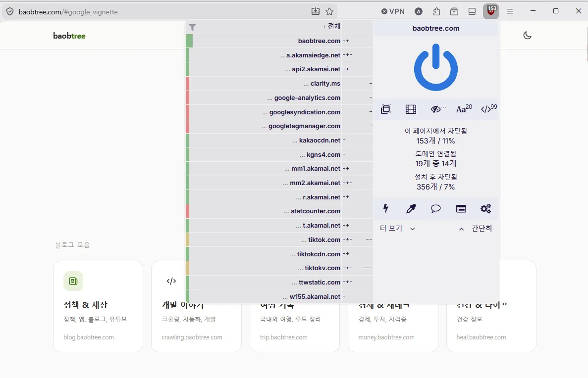This screenshot has height=378, width=588.
Task: Select the googlesyndication.com row
Action: point(279,112)
